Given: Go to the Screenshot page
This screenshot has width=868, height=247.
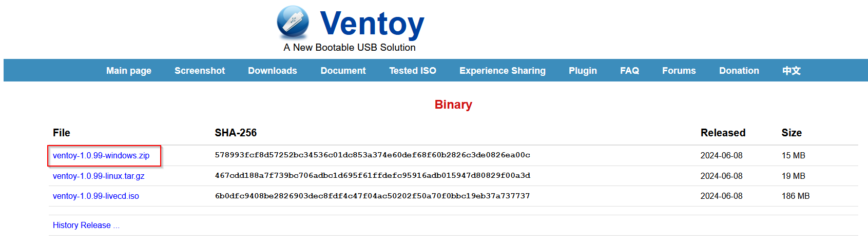Looking at the screenshot, I should coord(200,71).
